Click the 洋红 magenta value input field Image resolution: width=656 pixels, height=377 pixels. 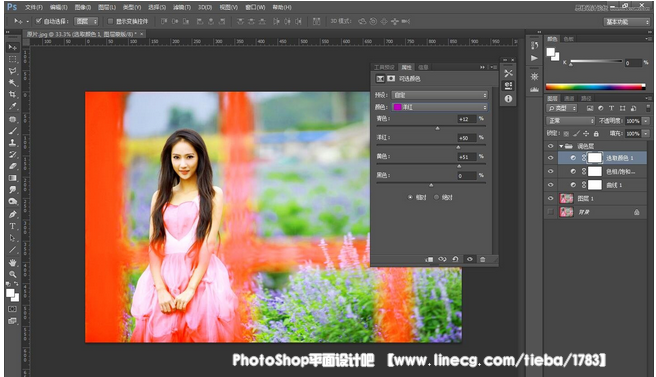[x=467, y=138]
